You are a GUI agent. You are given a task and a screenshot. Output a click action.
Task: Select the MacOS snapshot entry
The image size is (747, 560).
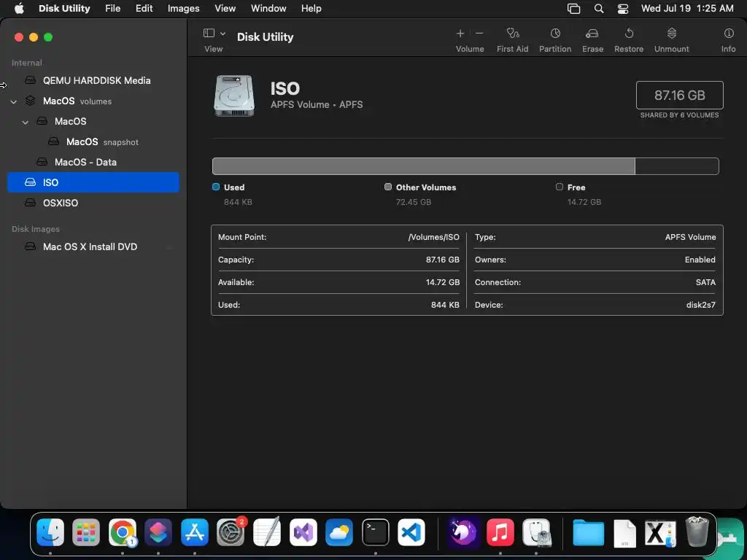click(93, 142)
